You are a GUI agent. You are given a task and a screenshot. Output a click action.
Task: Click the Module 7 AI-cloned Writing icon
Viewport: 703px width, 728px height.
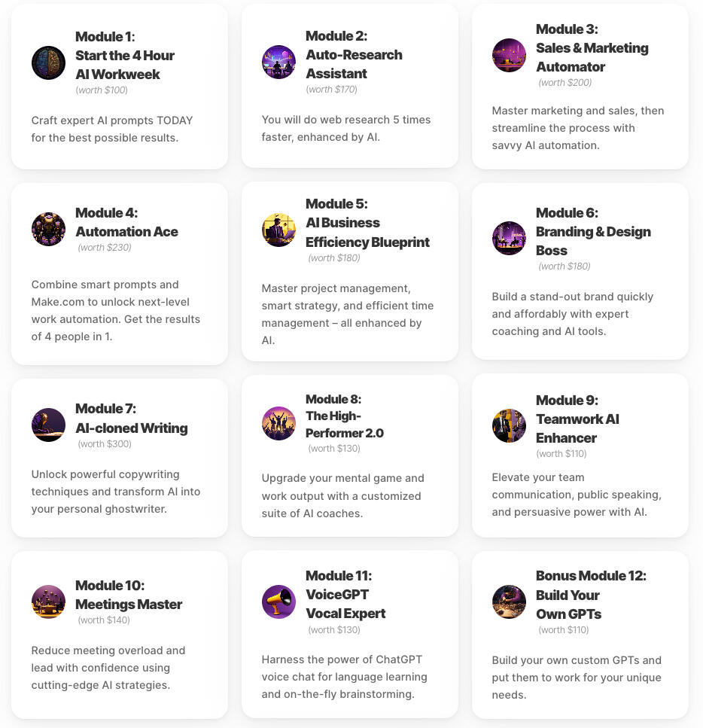[48, 425]
